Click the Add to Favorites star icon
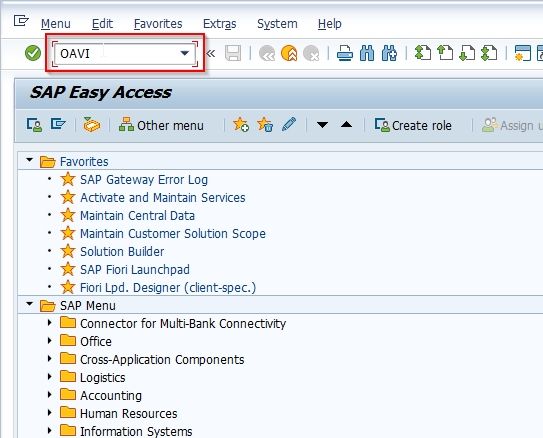 click(241, 125)
